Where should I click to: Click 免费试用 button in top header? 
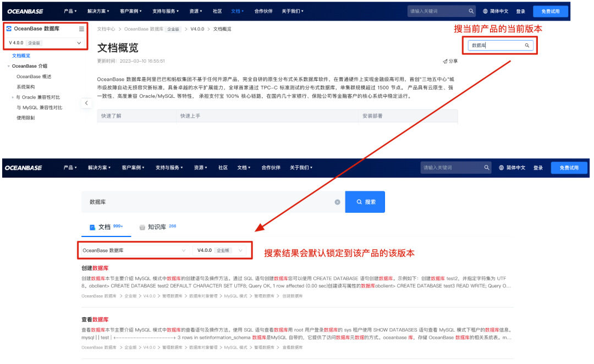pos(551,12)
